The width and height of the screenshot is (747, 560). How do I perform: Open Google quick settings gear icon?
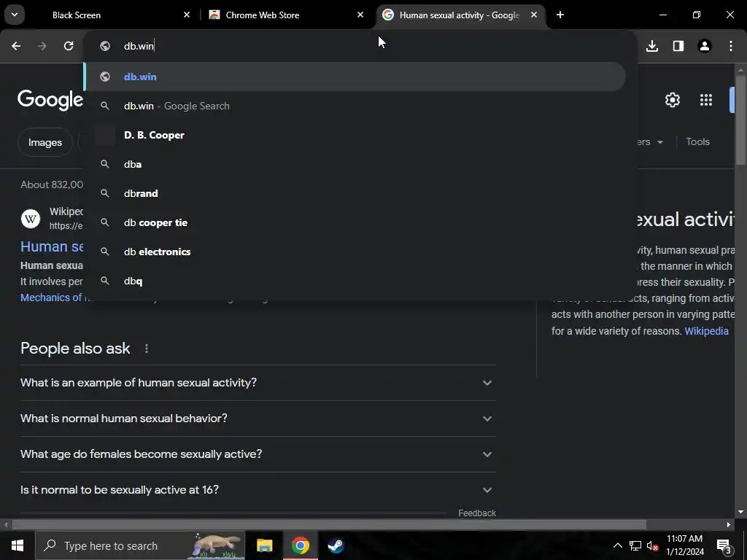(x=672, y=100)
